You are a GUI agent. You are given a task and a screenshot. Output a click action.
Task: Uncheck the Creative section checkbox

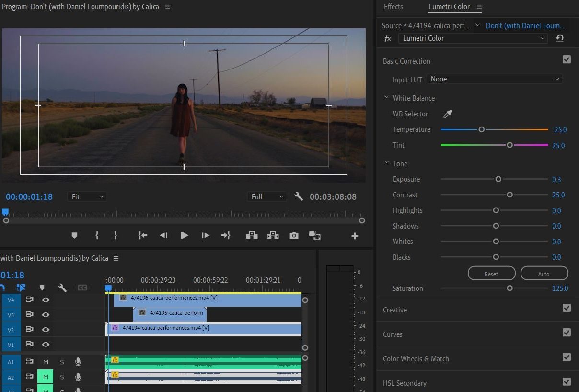click(567, 308)
